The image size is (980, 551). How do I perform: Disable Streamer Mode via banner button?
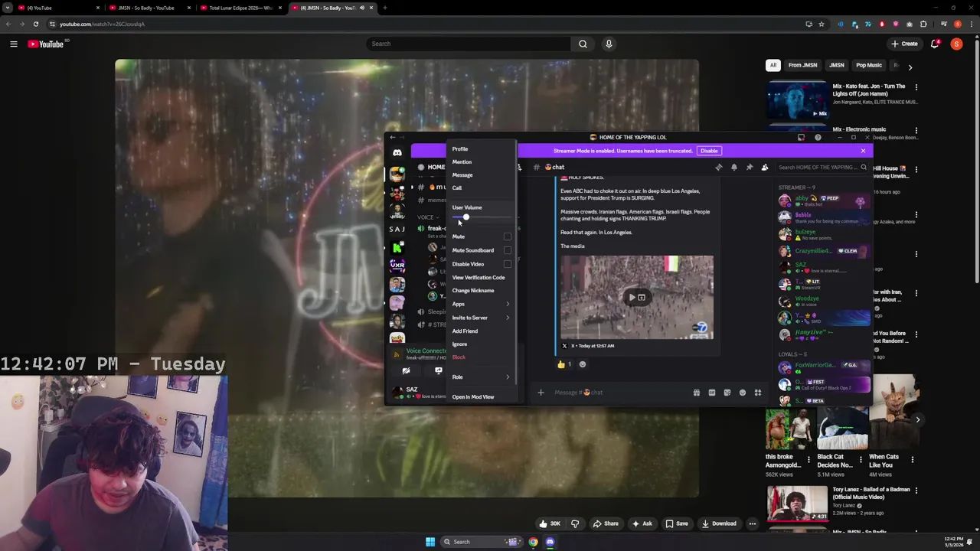(709, 151)
